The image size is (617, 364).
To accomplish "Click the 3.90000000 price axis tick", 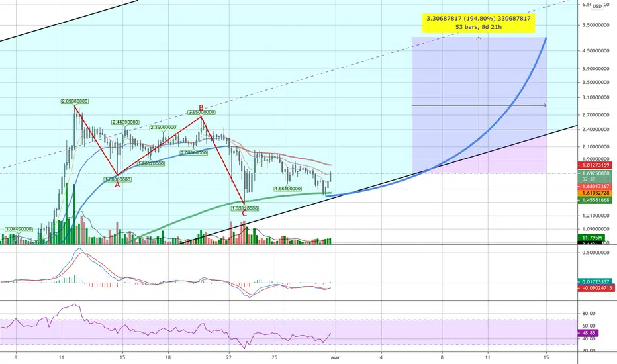I will click(x=596, y=69).
